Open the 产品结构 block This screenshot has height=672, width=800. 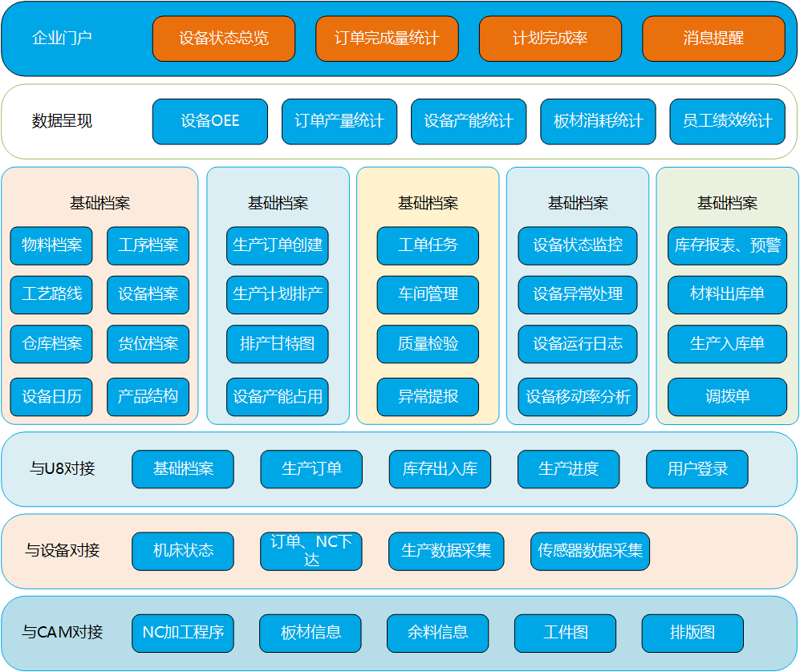tap(148, 396)
